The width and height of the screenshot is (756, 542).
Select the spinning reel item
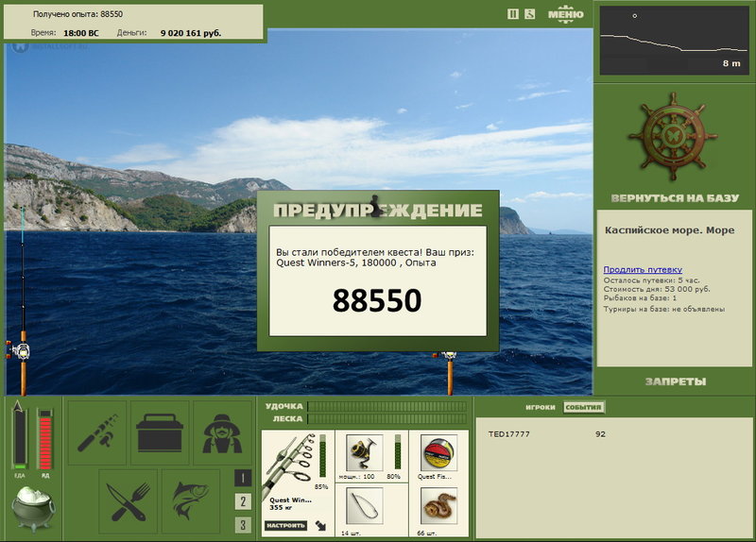364,453
